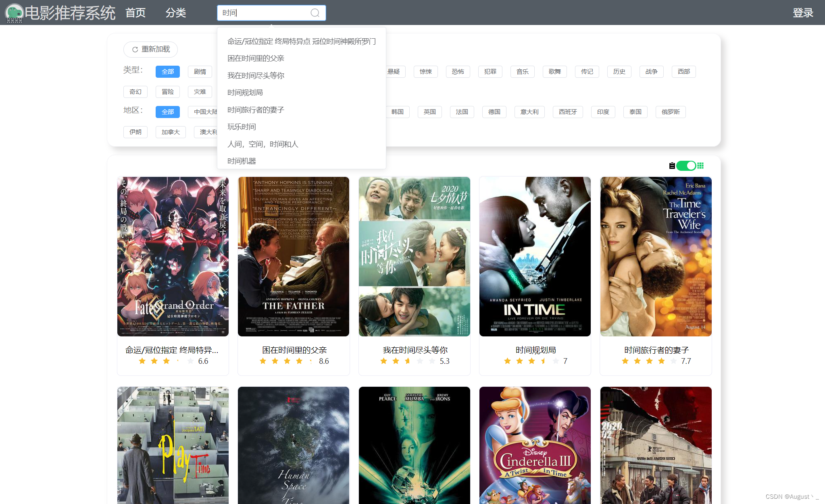
Task: Click the star rating under 时间规划局
Action: (531, 361)
